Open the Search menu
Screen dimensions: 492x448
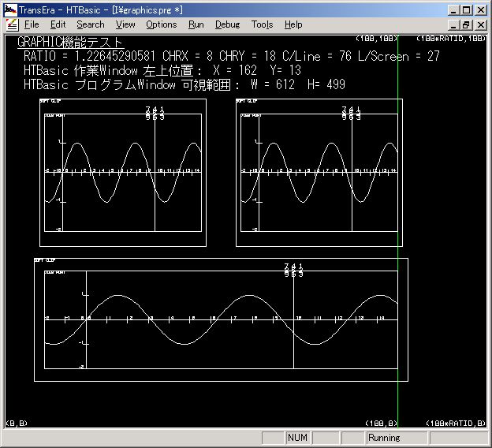(x=90, y=24)
